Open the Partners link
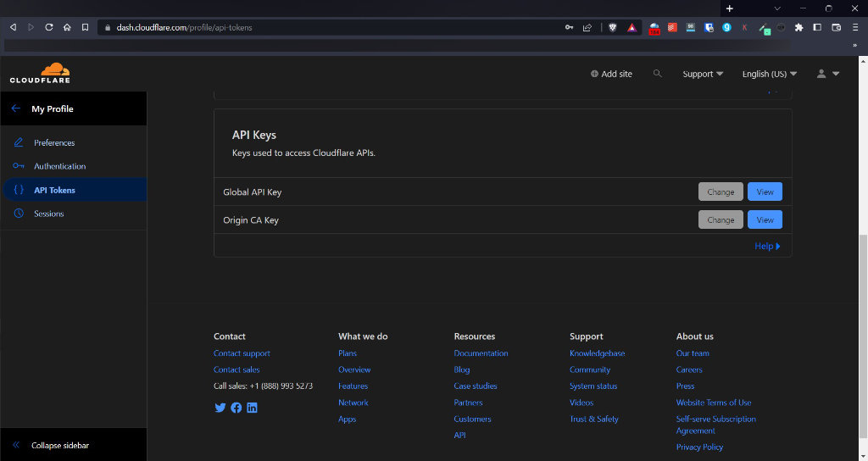Image resolution: width=868 pixels, height=461 pixels. pos(468,403)
